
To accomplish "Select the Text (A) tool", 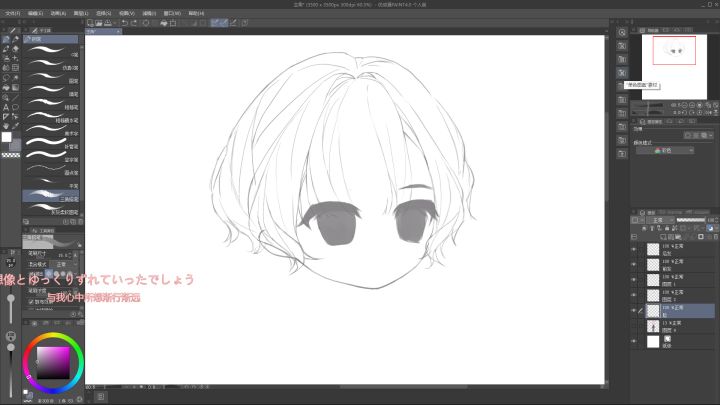I will 6,107.
